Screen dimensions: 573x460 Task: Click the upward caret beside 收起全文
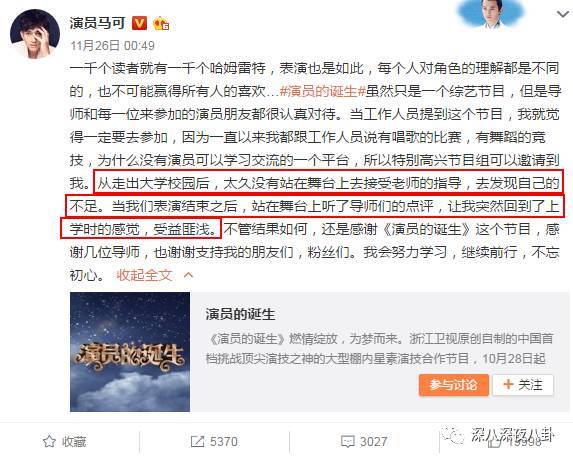tap(189, 275)
